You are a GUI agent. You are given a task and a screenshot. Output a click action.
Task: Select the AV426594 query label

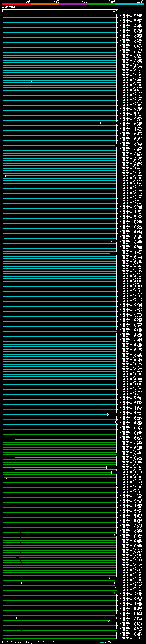tap(8, 7)
